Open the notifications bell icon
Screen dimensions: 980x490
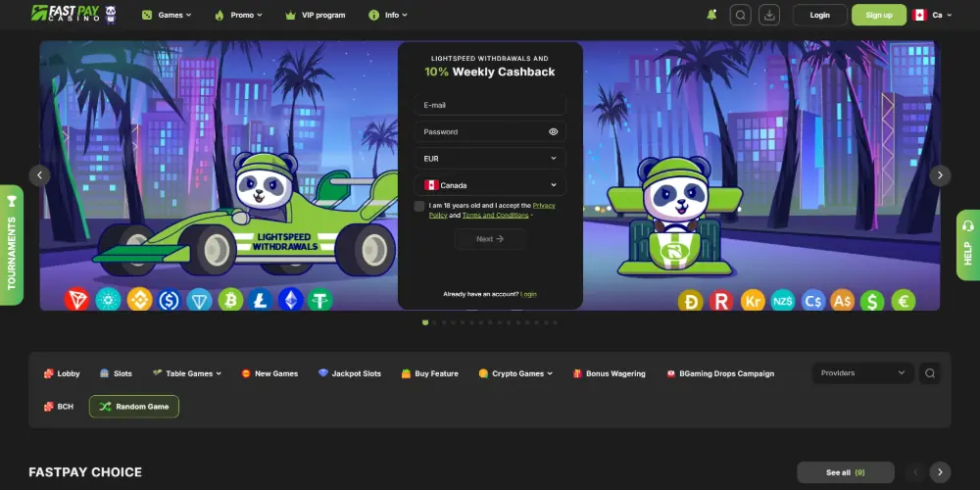711,15
